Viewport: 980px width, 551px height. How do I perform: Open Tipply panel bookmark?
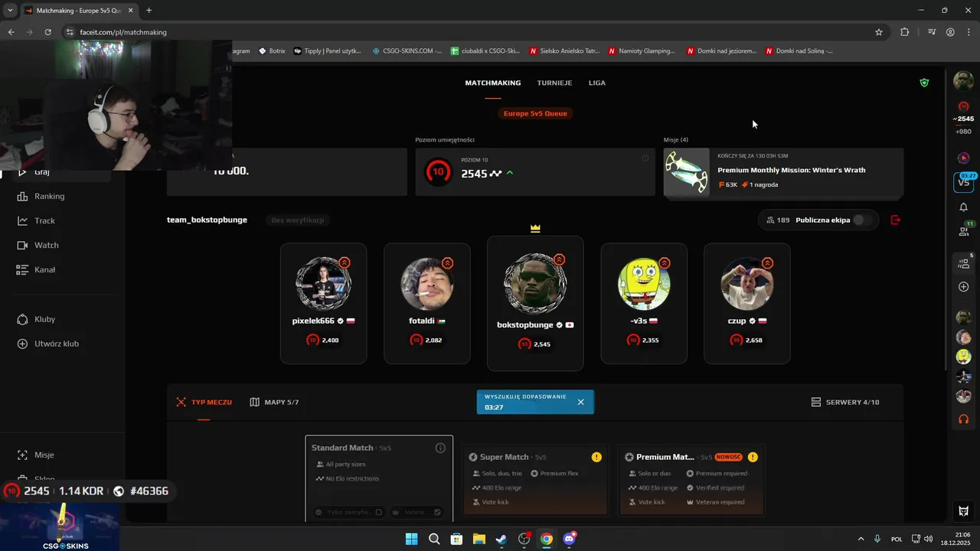pyautogui.click(x=327, y=51)
